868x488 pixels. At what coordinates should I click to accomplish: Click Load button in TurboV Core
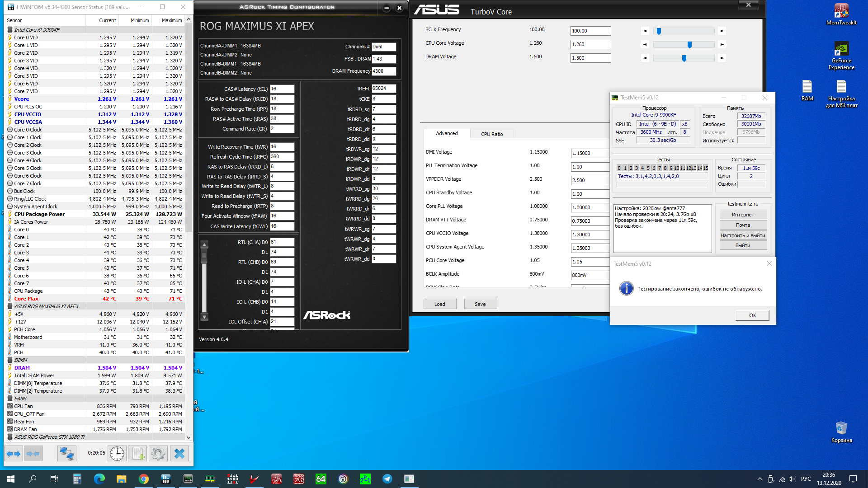[x=439, y=304]
